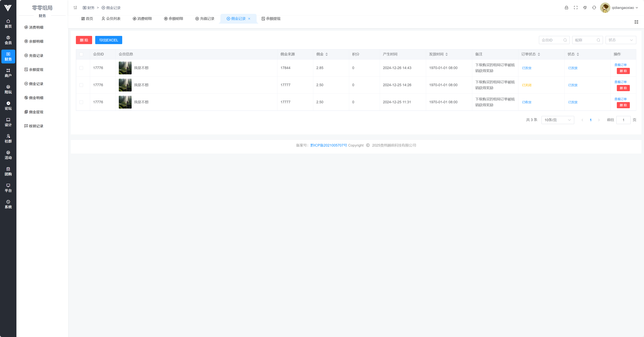Open the 黔ICP备2021005707号 link
This screenshot has width=644, height=337.
click(x=328, y=145)
